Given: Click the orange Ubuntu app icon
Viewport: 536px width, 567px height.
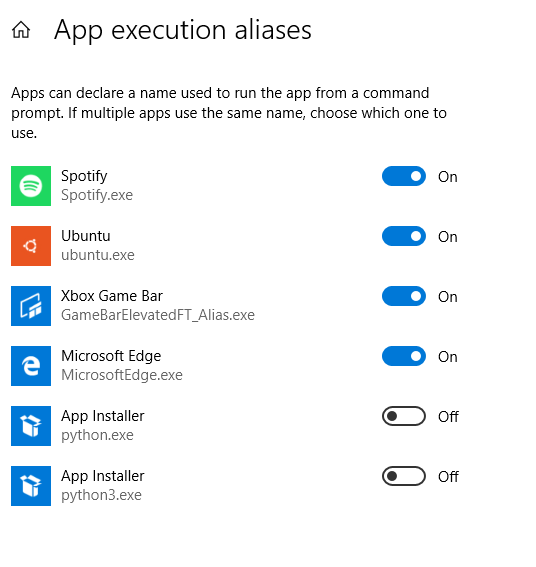Looking at the screenshot, I should click(31, 246).
